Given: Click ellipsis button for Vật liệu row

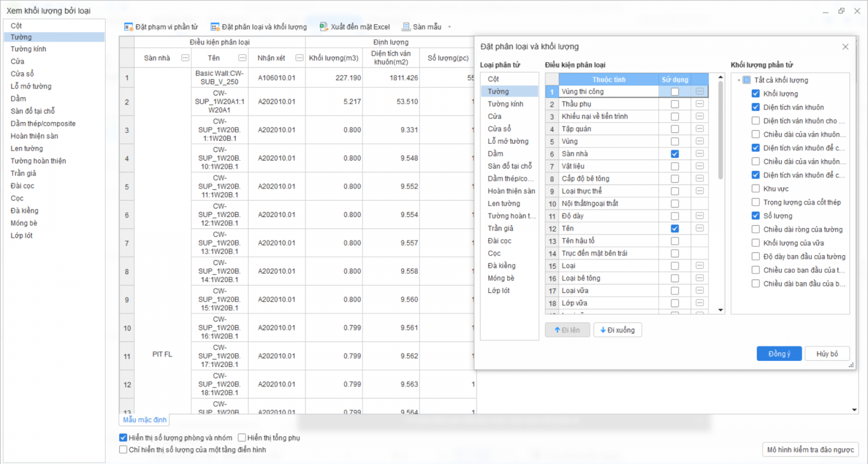Looking at the screenshot, I should (700, 167).
